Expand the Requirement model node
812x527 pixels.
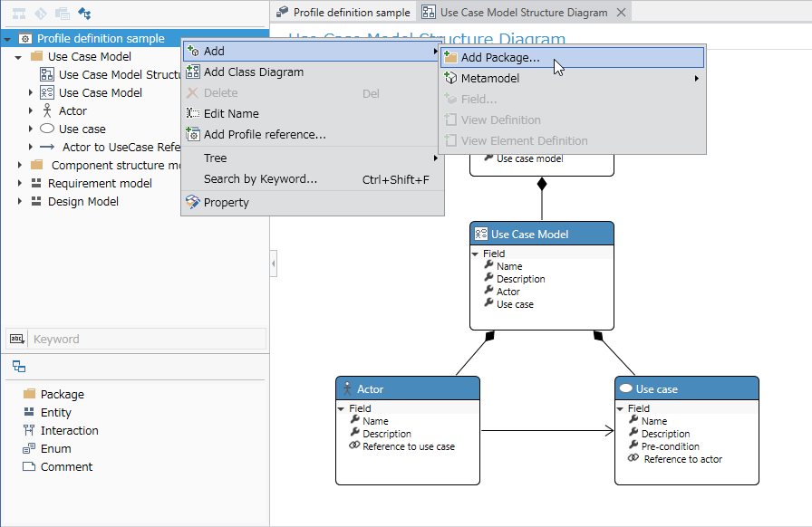click(x=20, y=183)
